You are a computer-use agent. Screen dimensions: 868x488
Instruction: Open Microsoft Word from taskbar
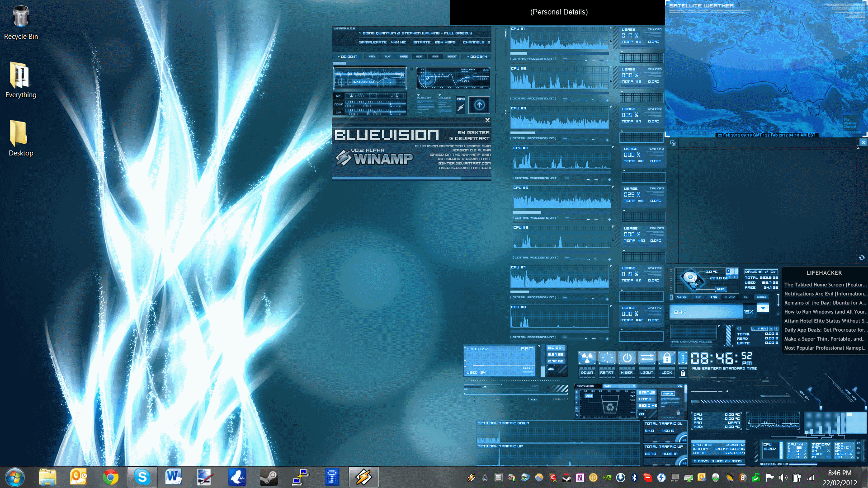(x=174, y=477)
